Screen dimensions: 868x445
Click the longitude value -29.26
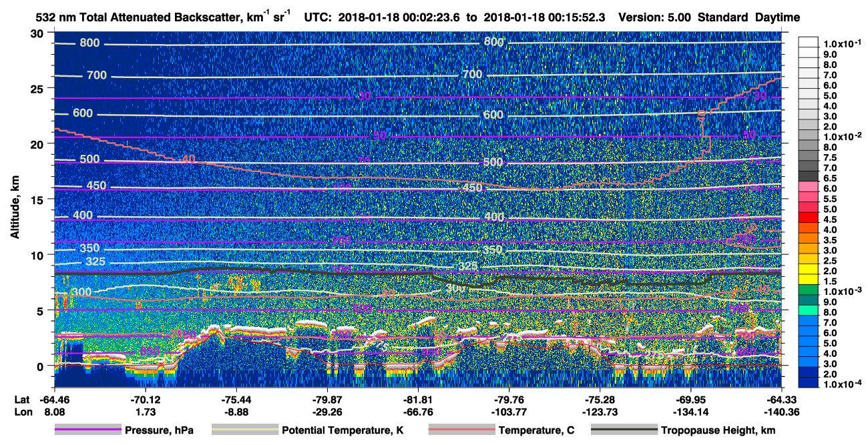pyautogui.click(x=327, y=412)
